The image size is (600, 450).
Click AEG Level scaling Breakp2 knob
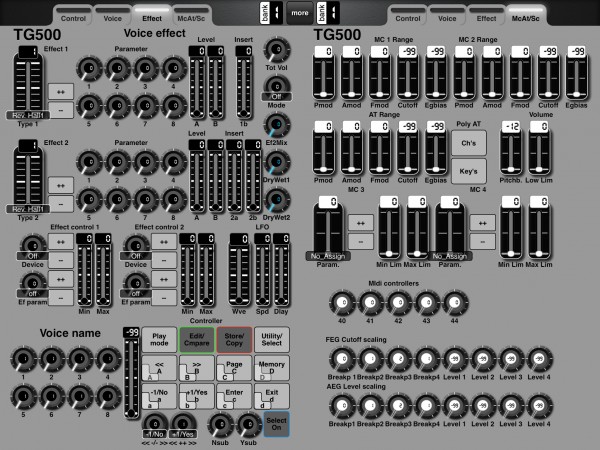[x=370, y=406]
